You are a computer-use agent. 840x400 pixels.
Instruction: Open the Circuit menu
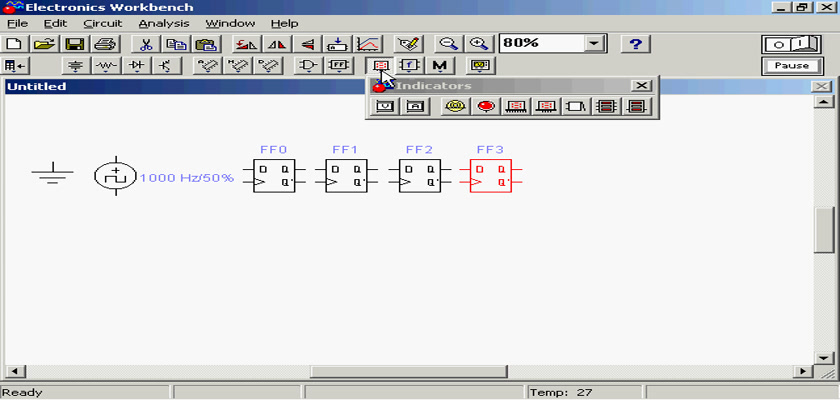pyautogui.click(x=103, y=23)
